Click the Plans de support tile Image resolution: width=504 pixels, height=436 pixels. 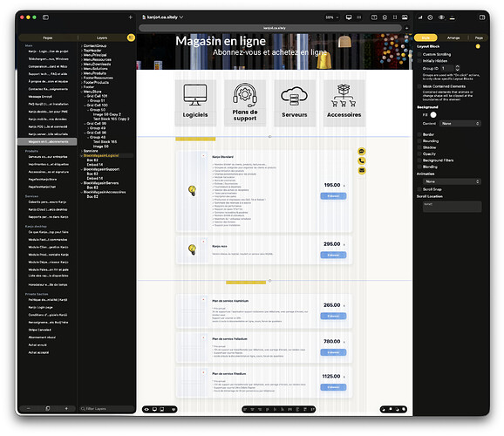click(x=245, y=103)
